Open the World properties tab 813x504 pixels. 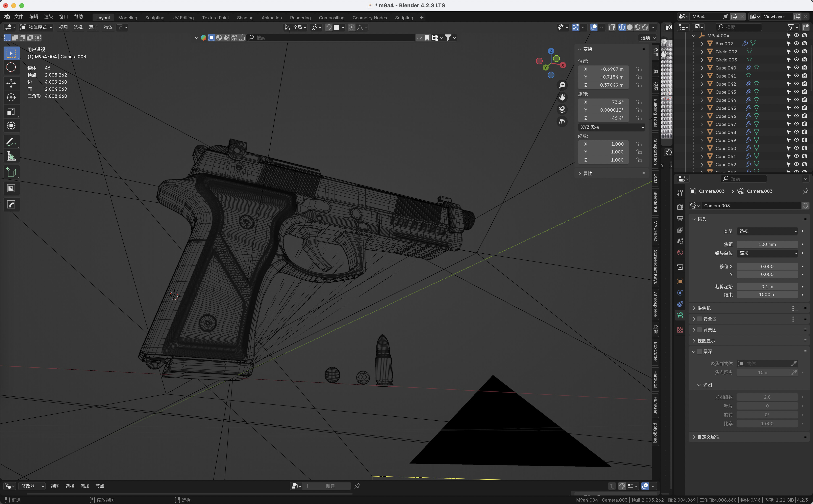[680, 252]
